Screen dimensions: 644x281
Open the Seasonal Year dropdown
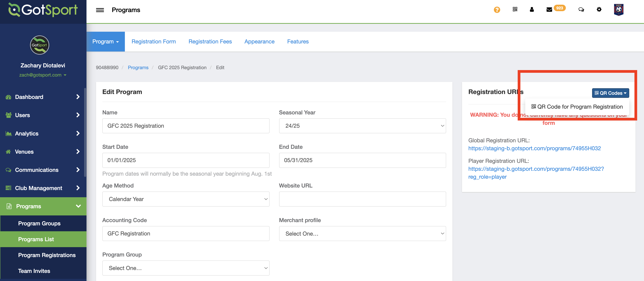[x=362, y=126]
